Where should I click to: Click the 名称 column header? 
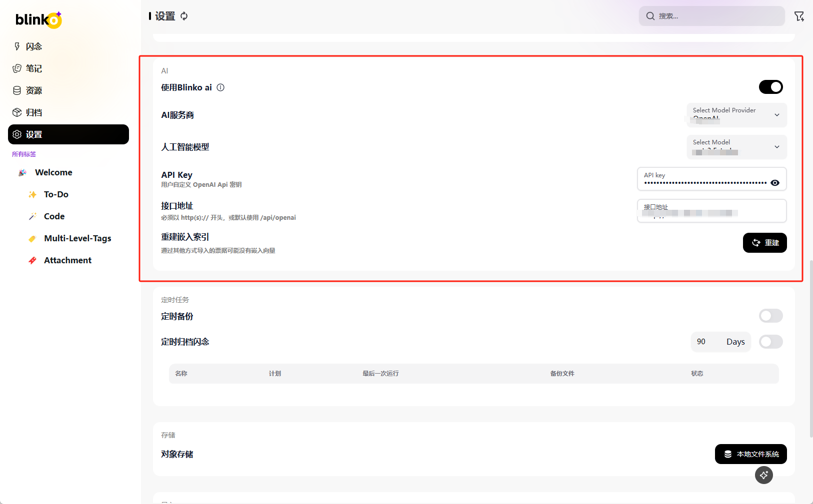pos(181,374)
